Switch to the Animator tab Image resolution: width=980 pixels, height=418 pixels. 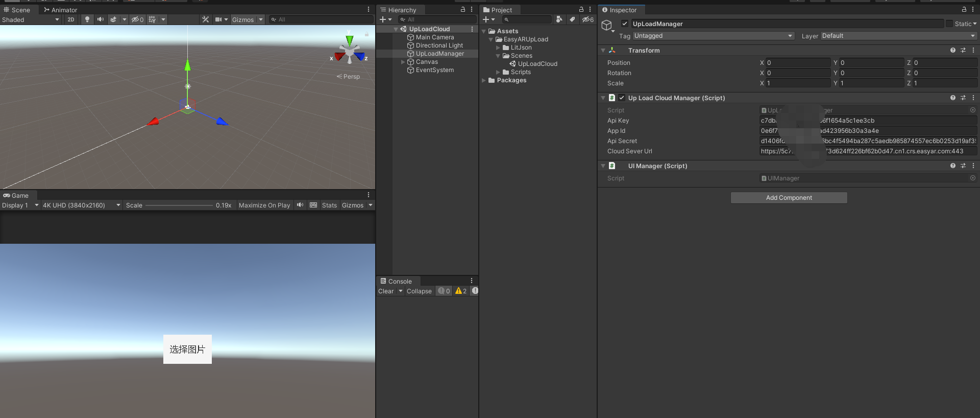pyautogui.click(x=60, y=10)
